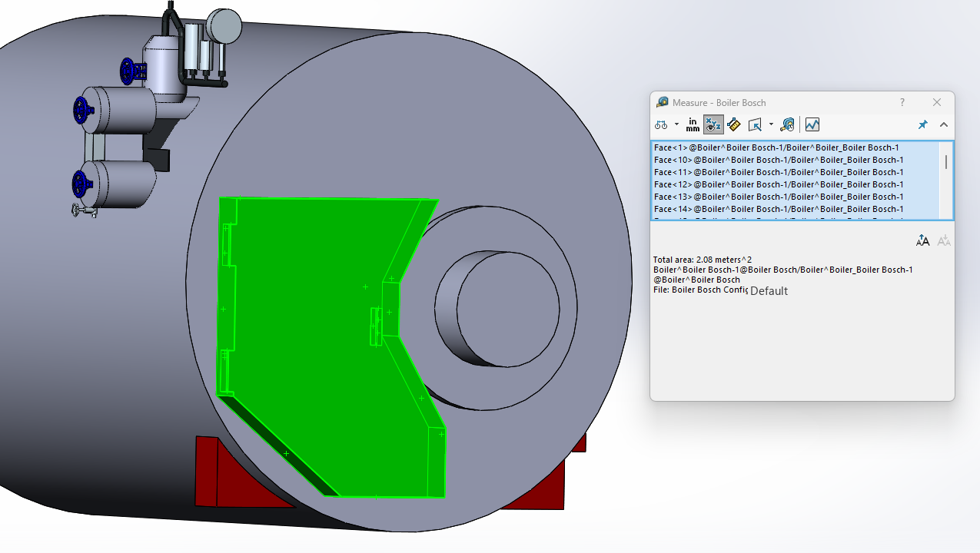Click the Projected On icon
Screen dimensions: 980x553
coord(756,124)
